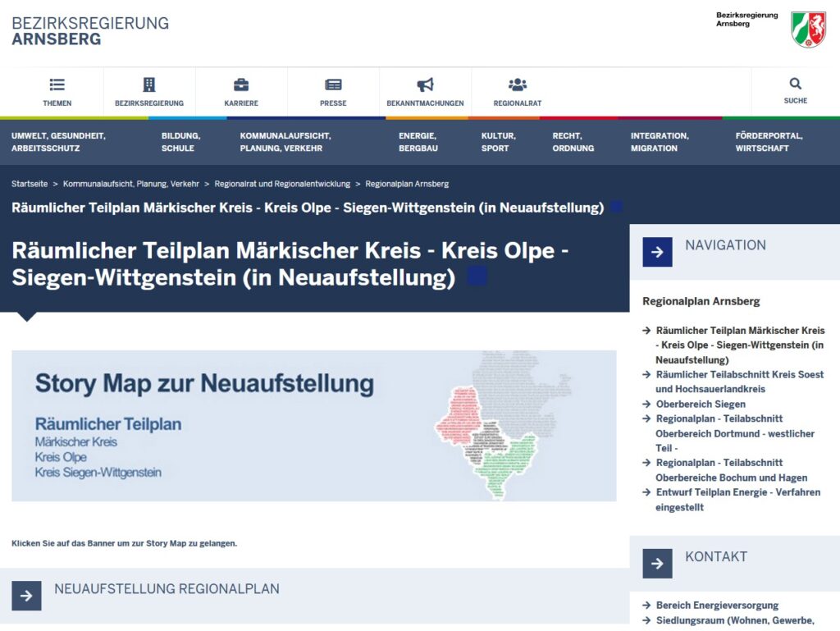
Task: Open Kommunalaufsicht, Planung, Verkehr menu
Action: 285,142
